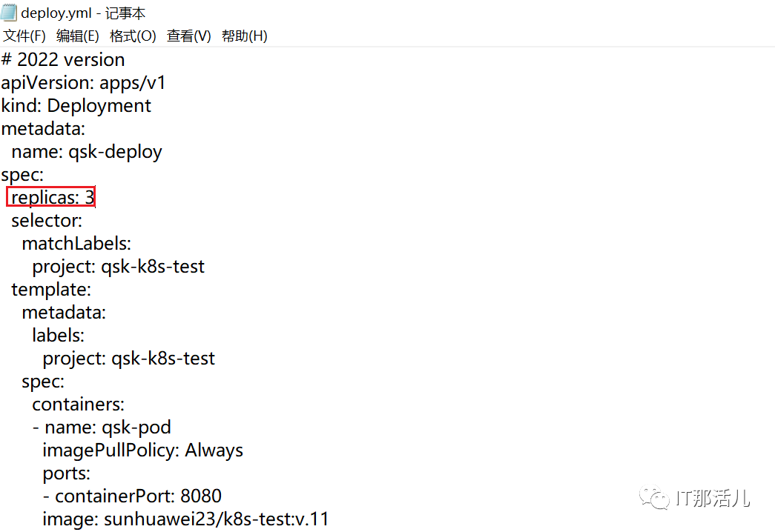Open the 文件(F) menu
The height and width of the screenshot is (532, 775).
pyautogui.click(x=24, y=36)
